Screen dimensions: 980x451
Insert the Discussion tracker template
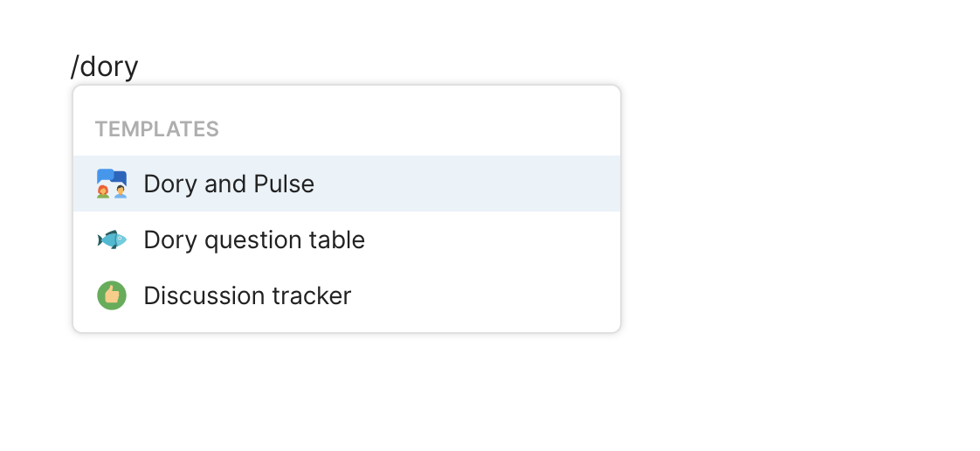tap(346, 295)
